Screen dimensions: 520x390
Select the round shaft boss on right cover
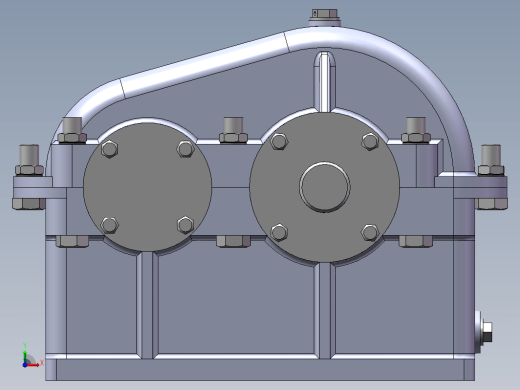pyautogui.click(x=324, y=187)
